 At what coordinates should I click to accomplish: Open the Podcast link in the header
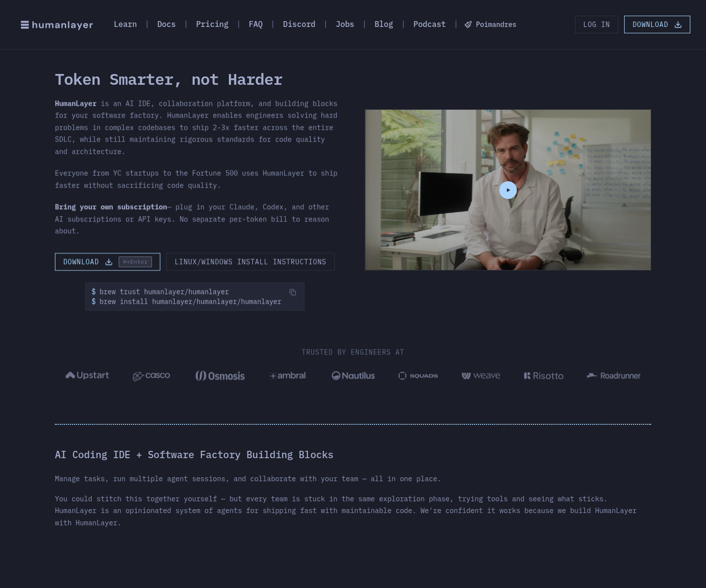point(429,24)
